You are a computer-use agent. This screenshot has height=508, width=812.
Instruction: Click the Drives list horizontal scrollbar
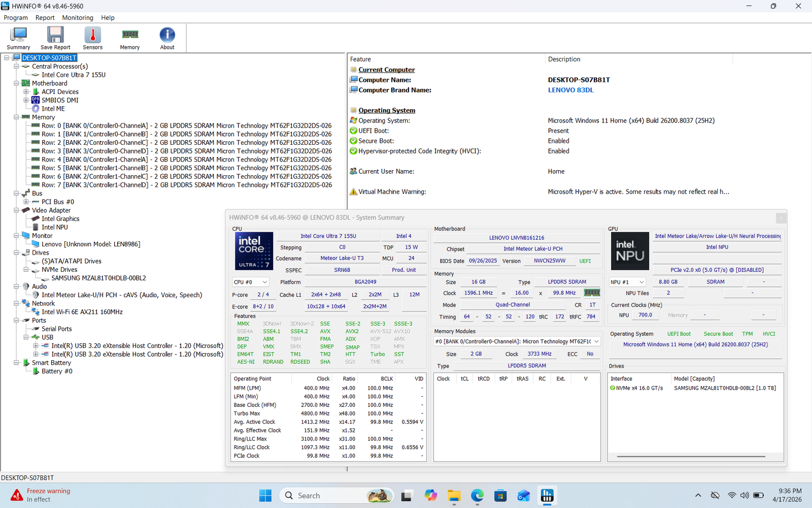point(691,457)
